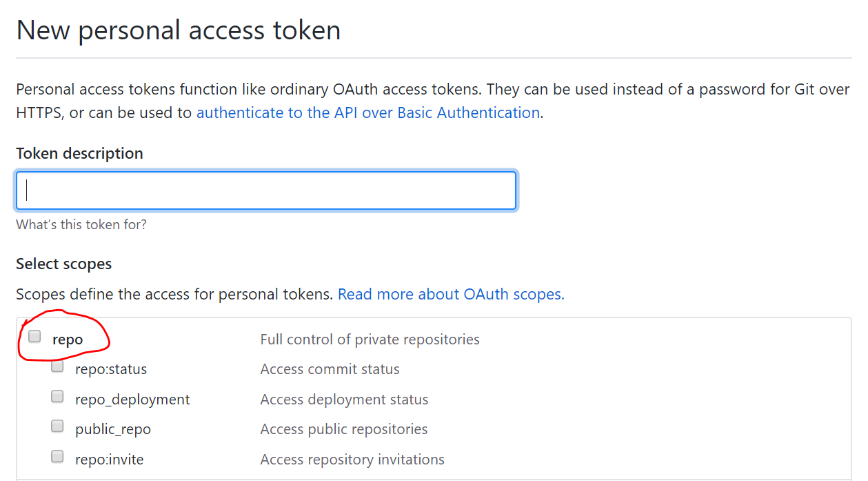The width and height of the screenshot is (868, 481).
Task: Click the Access deployment status description
Action: click(x=344, y=400)
